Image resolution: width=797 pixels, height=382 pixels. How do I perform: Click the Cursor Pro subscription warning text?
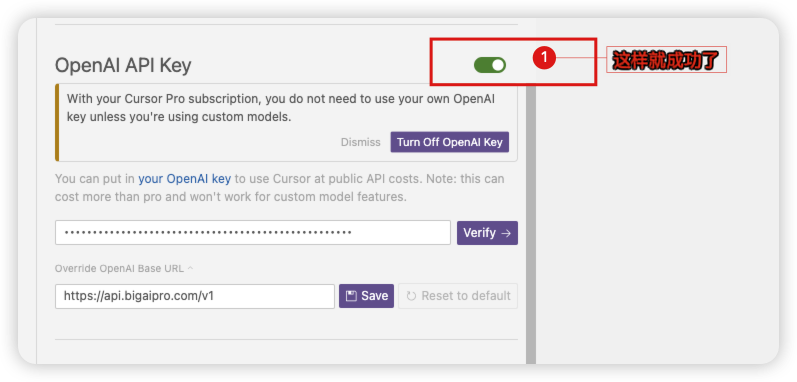click(x=281, y=108)
